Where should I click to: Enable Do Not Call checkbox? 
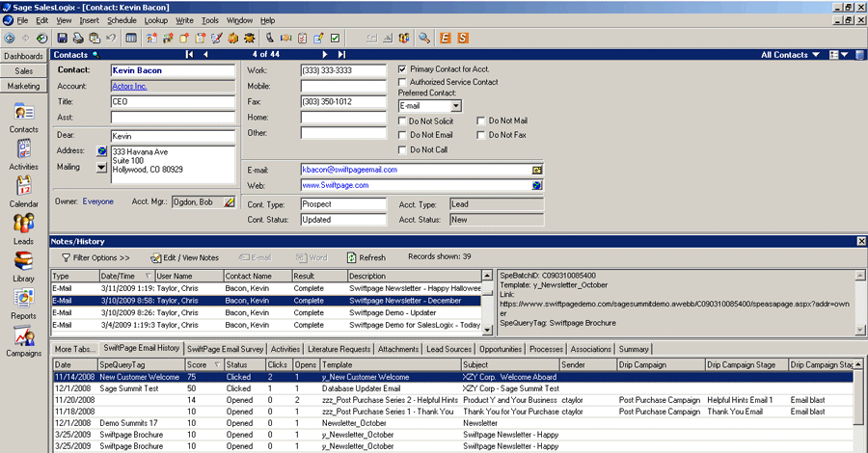(402, 150)
